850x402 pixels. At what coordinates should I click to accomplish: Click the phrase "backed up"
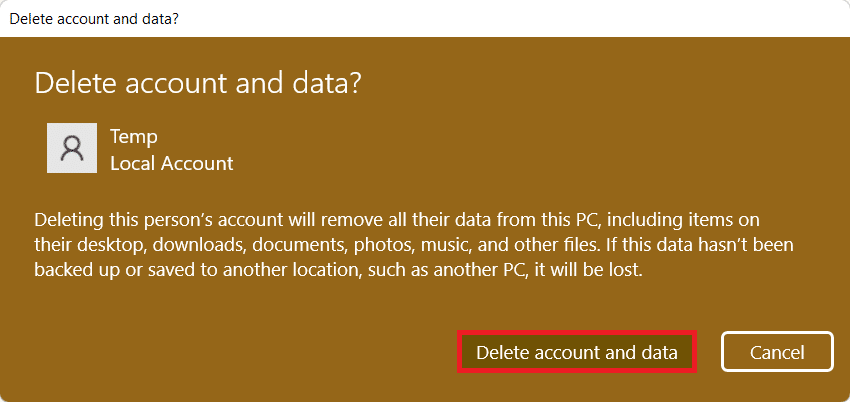pos(74,271)
